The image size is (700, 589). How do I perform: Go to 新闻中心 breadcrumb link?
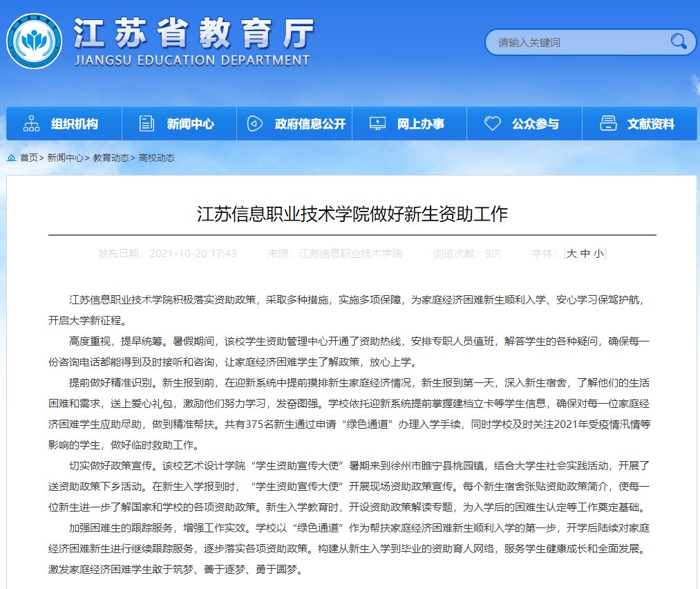65,158
